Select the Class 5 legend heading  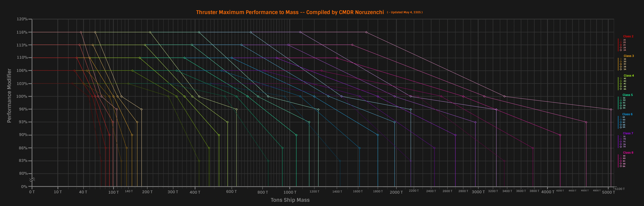tap(628, 95)
